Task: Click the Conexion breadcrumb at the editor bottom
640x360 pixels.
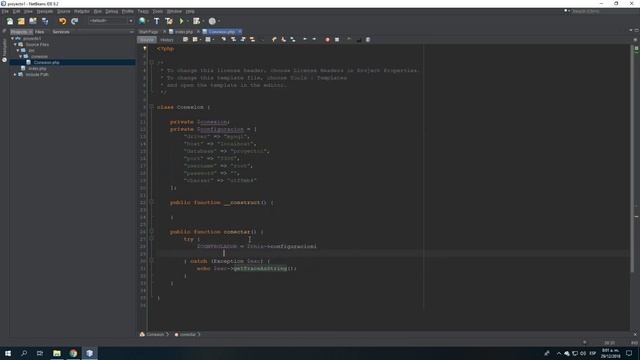Action: [x=155, y=334]
